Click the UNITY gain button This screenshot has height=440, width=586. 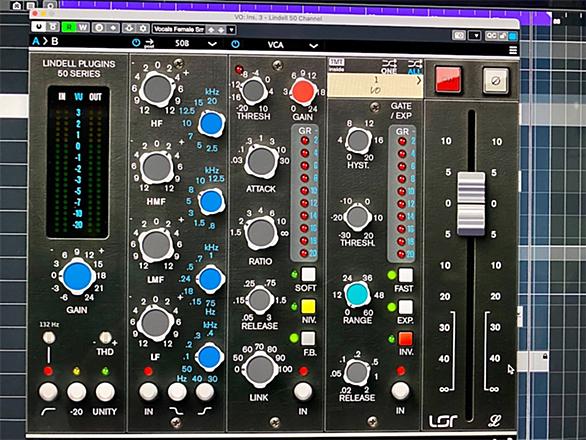click(x=105, y=392)
